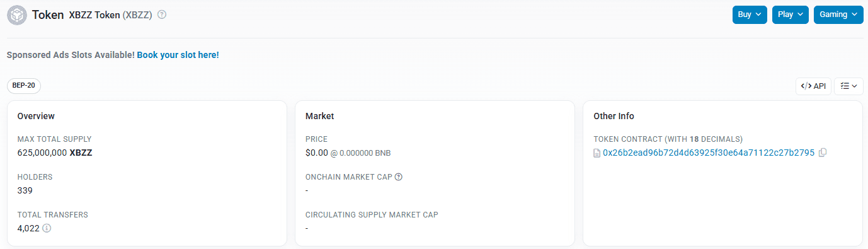The width and height of the screenshot is (868, 249).
Task: Click the holders count 339
Action: pyautogui.click(x=25, y=190)
